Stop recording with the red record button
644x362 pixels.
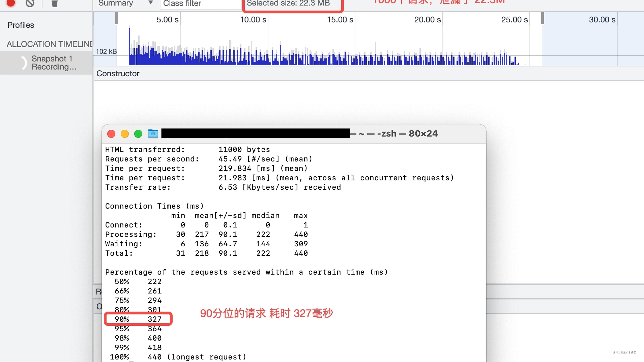tap(11, 3)
